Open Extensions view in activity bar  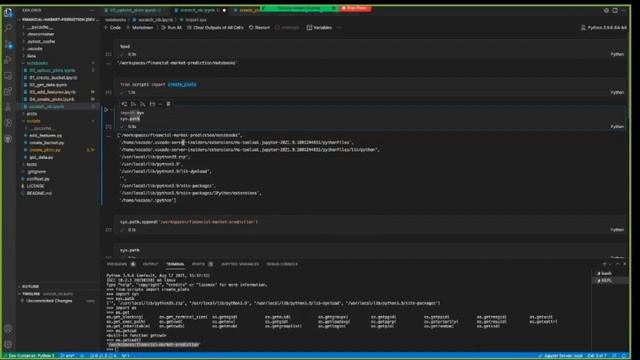[x=8, y=91]
